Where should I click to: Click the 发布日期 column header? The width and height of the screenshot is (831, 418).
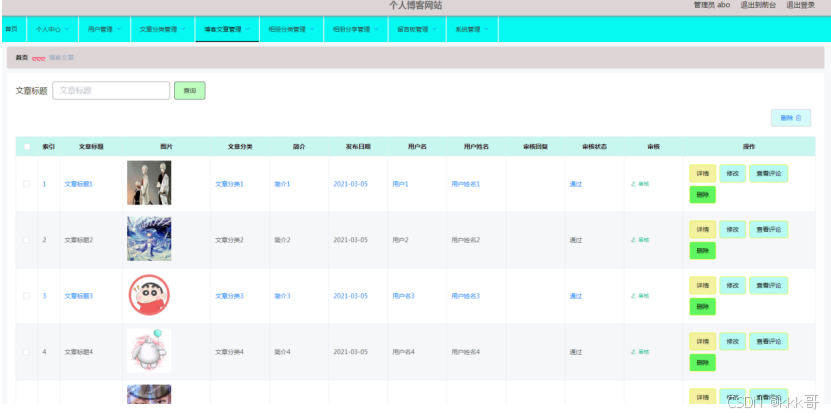(x=358, y=147)
